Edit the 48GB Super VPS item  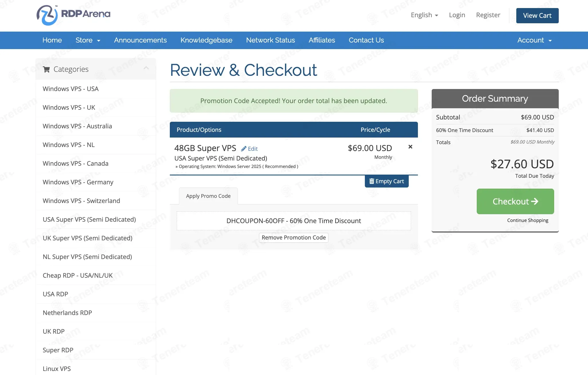249,149
